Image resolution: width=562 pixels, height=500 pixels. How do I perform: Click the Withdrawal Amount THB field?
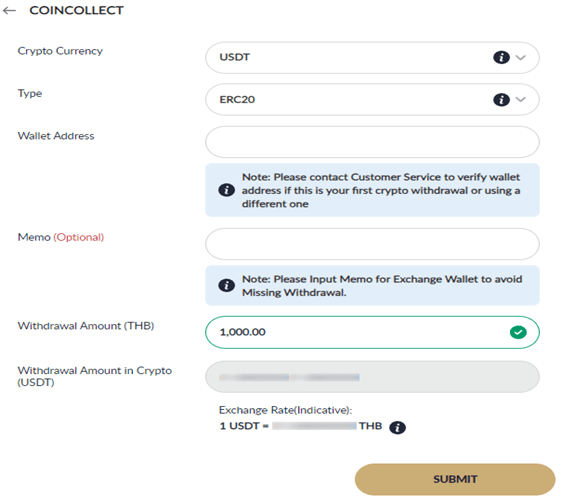[372, 332]
